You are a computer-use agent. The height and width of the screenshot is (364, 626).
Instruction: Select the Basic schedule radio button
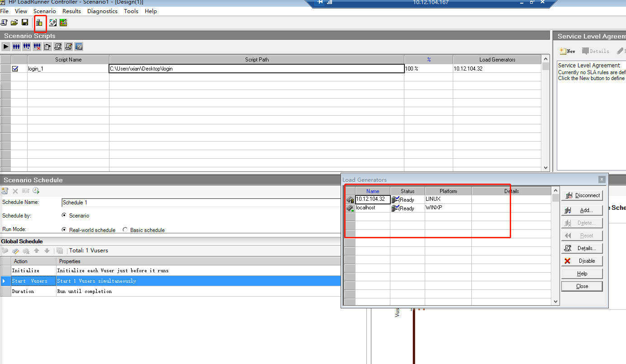(125, 230)
